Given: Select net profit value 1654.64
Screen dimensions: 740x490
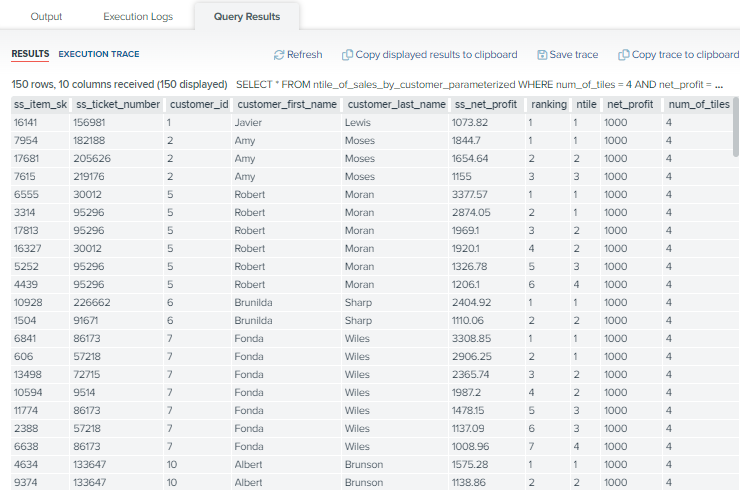Looking at the screenshot, I should tap(486, 159).
